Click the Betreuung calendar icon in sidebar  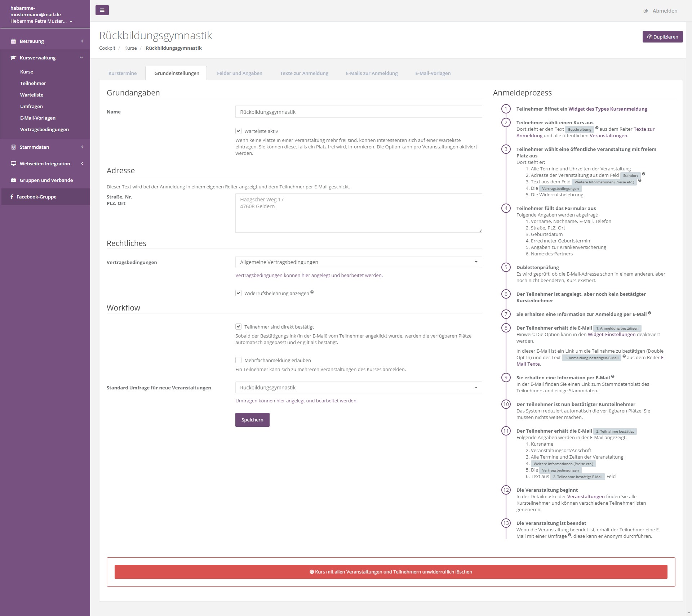pos(13,41)
